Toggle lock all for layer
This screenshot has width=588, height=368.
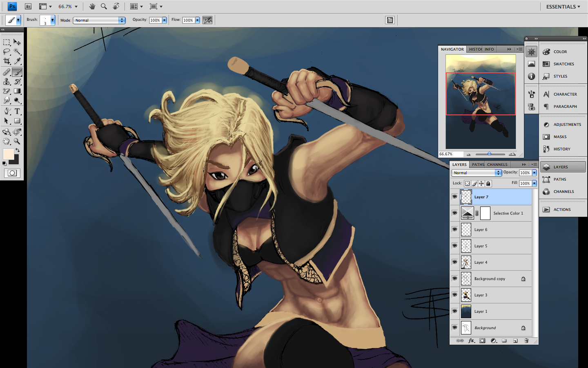(x=488, y=184)
